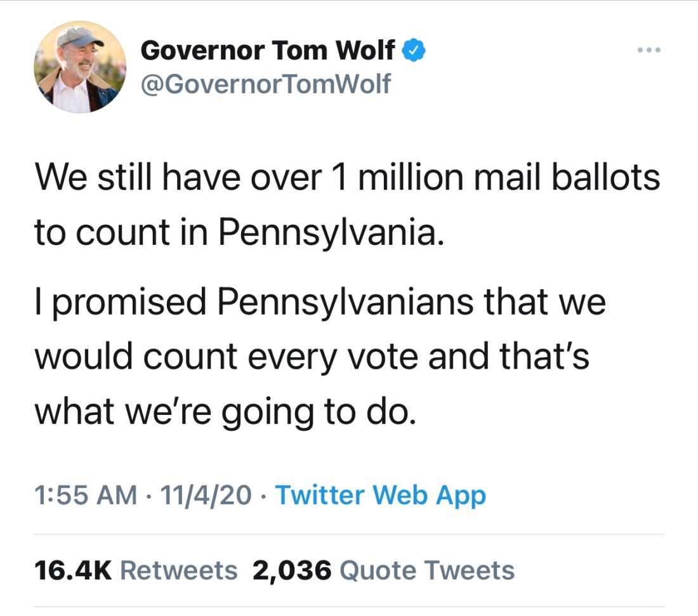698x616 pixels.
Task: Click the final line 'what we're going to do.'
Action: [x=226, y=412]
